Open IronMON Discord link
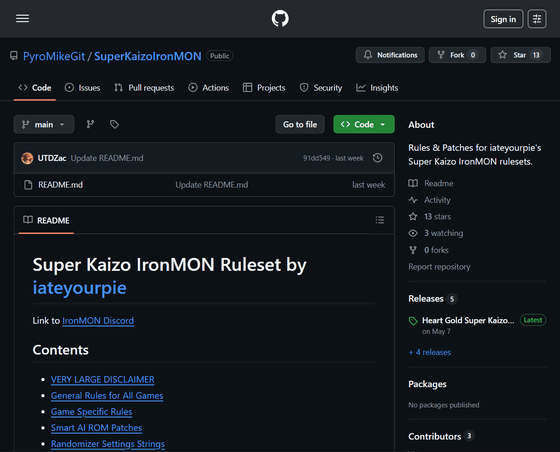 click(98, 321)
